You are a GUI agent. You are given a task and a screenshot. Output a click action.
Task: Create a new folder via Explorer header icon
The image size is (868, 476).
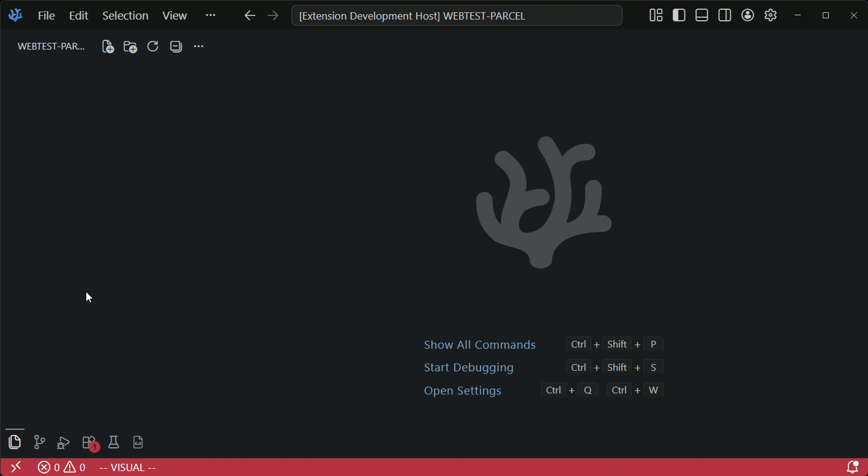click(130, 46)
